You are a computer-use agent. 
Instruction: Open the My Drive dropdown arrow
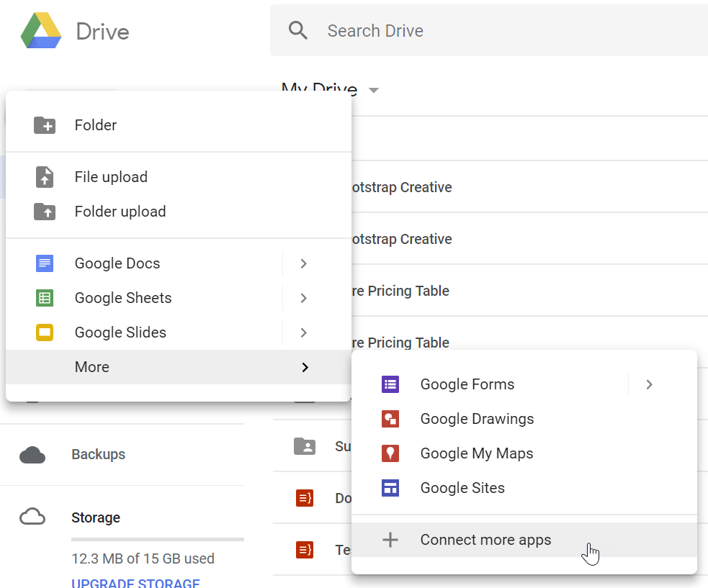(373, 90)
